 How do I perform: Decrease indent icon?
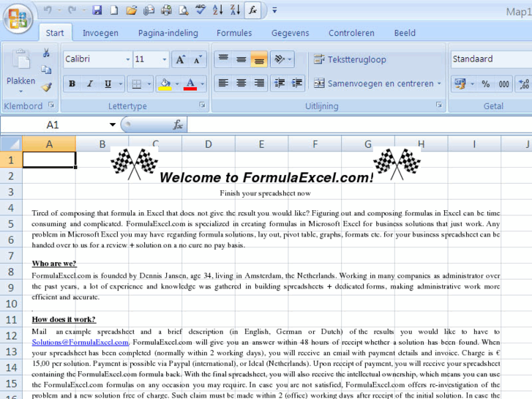(280, 83)
